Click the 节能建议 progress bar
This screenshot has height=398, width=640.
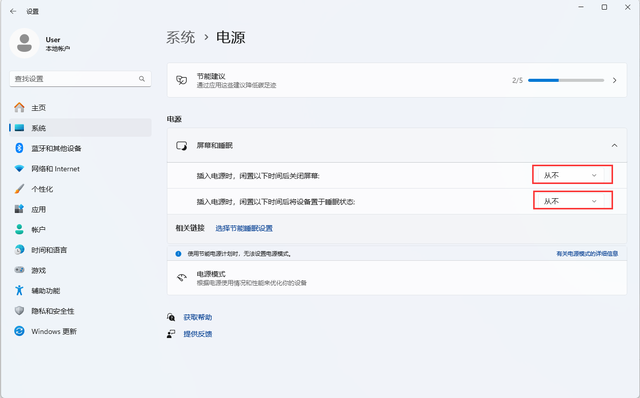point(566,80)
